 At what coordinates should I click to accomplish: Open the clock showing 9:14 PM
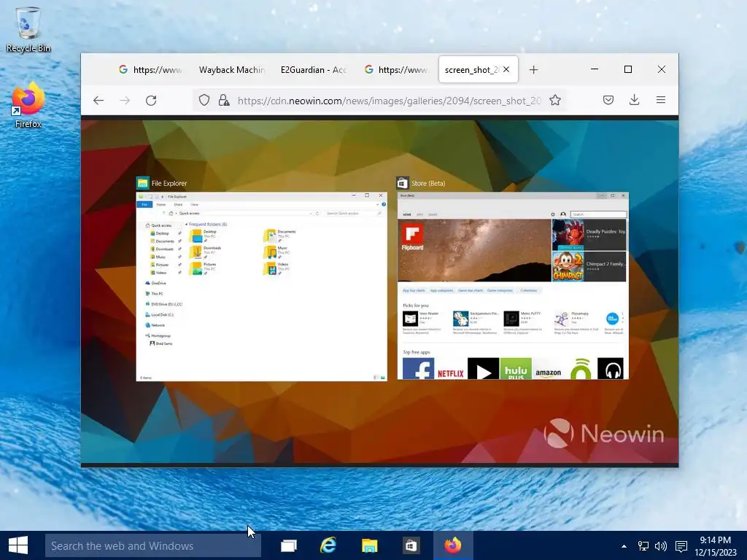(715, 545)
